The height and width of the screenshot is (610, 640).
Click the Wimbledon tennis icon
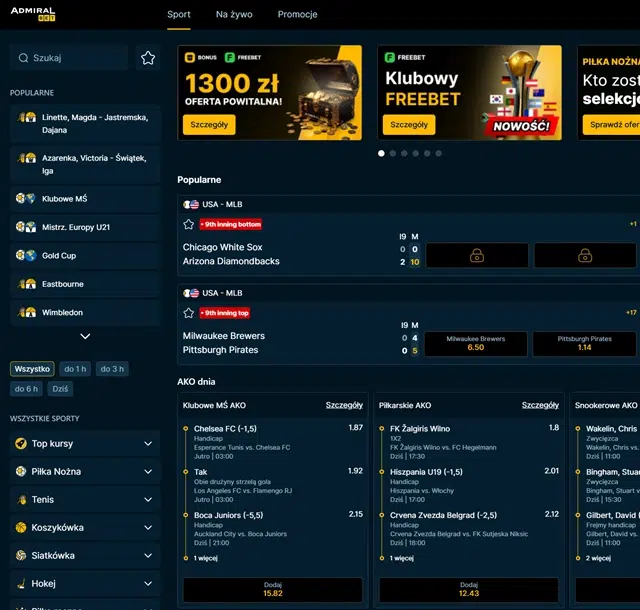(x=26, y=313)
